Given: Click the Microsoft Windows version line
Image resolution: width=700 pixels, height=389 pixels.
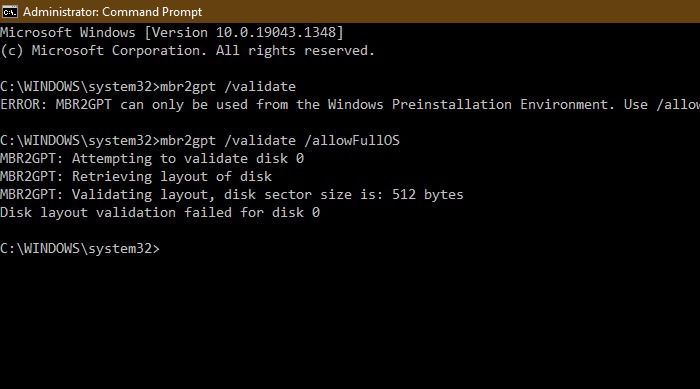Looking at the screenshot, I should tap(172, 33).
